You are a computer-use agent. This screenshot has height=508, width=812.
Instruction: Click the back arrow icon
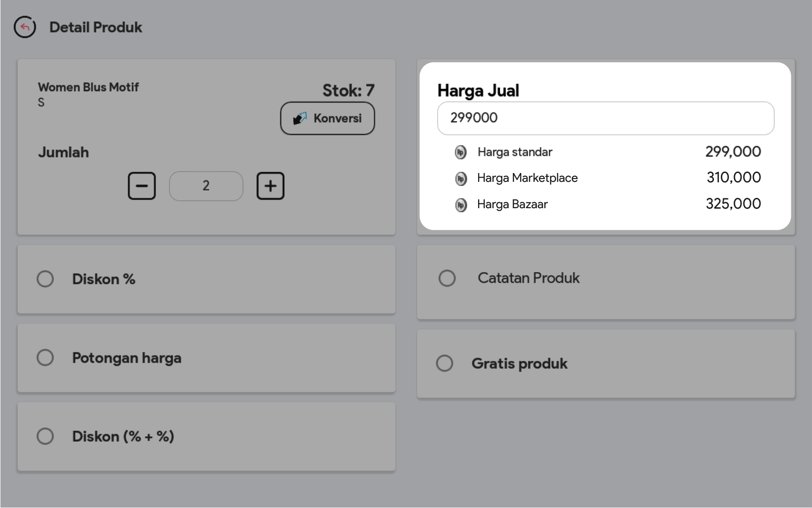25,27
